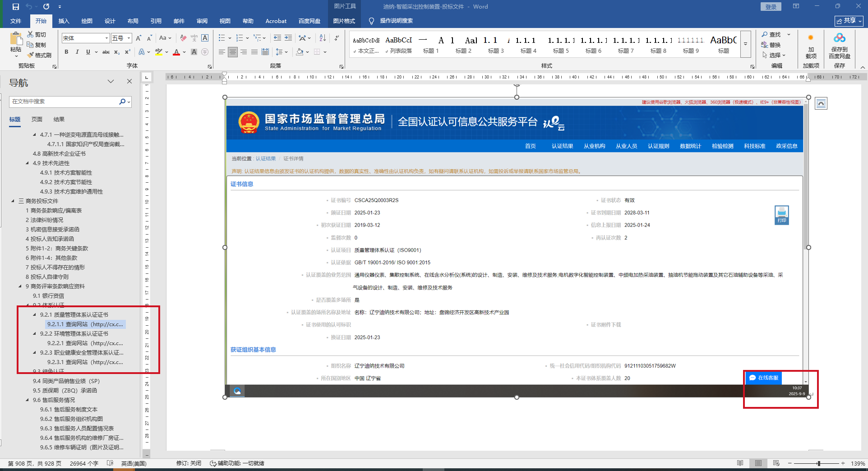The image size is (868, 471).
Task: Toggle underline formatting
Action: [x=88, y=52]
